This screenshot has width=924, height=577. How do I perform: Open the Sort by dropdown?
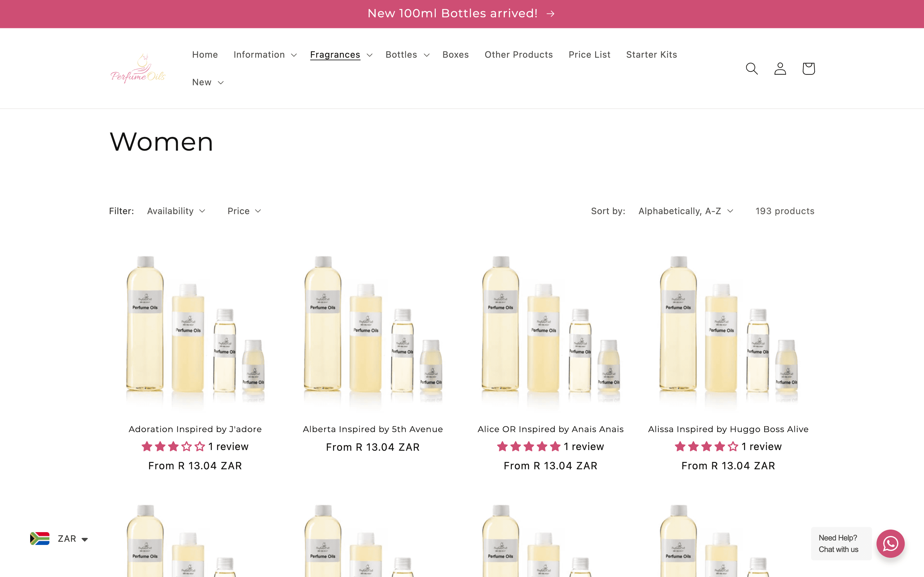pos(685,211)
